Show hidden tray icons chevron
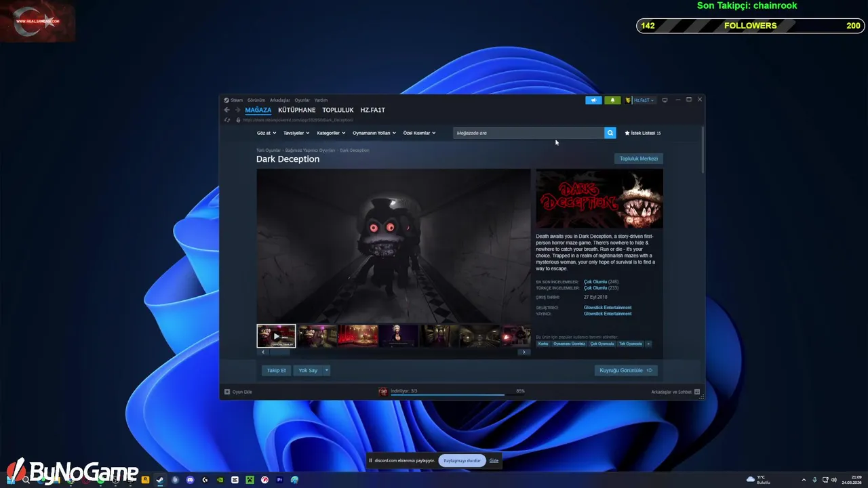Viewport: 868px width, 488px height. 804,480
